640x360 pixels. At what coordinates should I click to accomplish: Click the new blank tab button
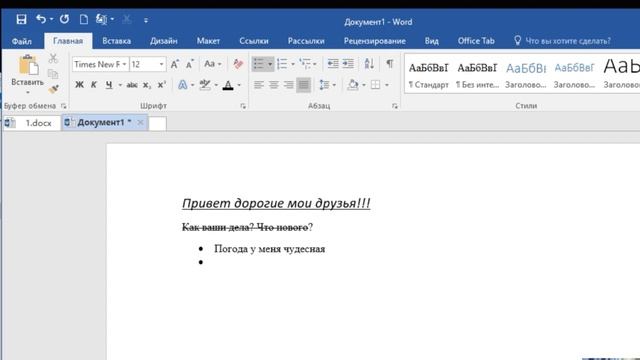(x=157, y=123)
